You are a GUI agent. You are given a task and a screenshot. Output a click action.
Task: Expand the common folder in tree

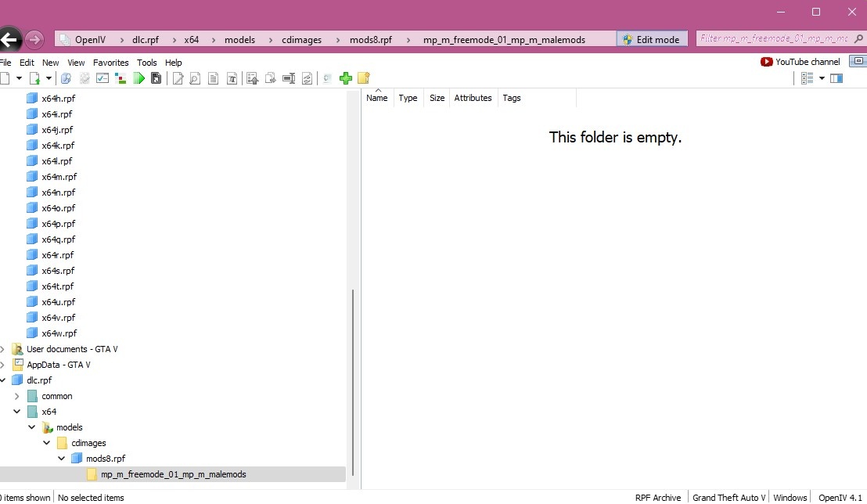17,396
